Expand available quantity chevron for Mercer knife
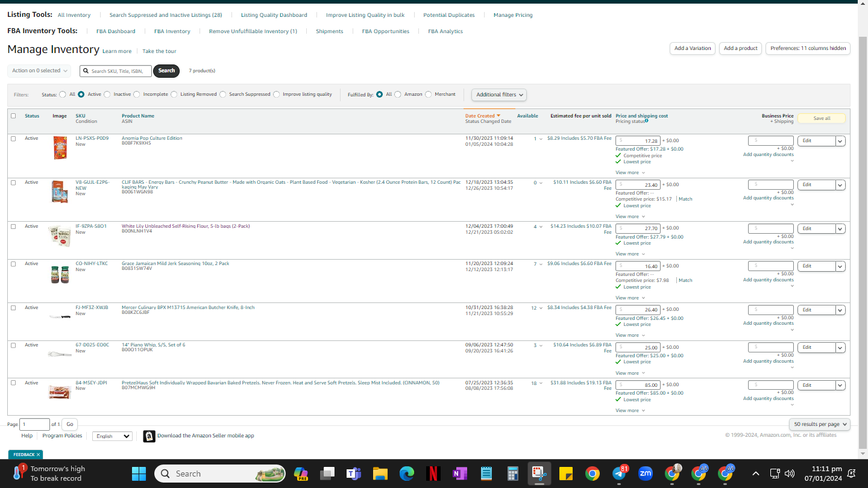The width and height of the screenshot is (868, 488). 541,308
